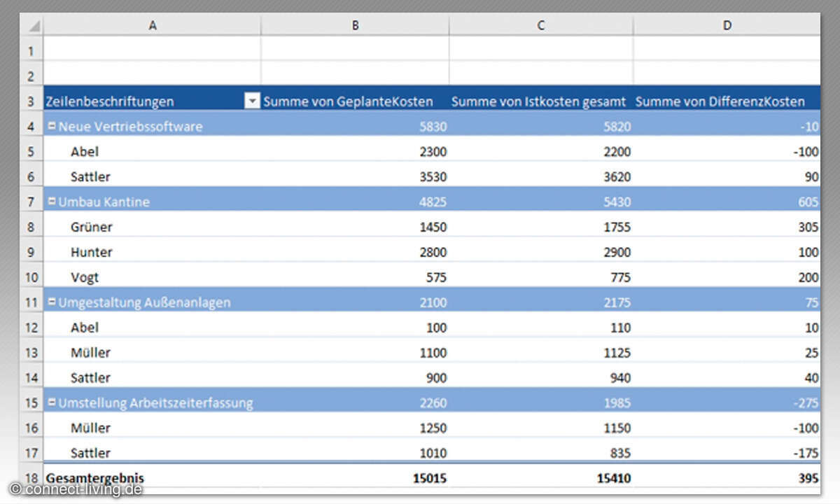
Task: Select column D header
Action: pyautogui.click(x=727, y=26)
